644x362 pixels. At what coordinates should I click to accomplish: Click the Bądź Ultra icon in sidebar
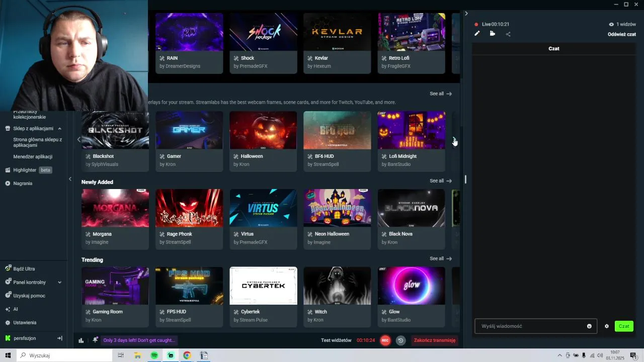8,268
